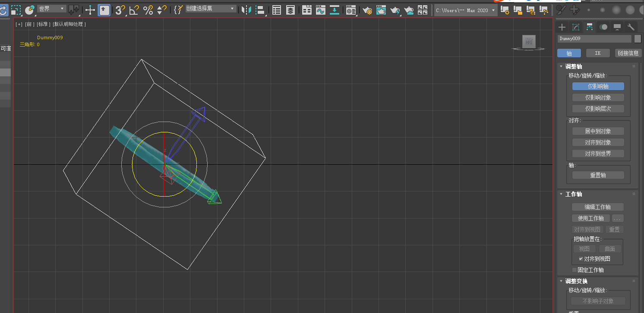Click the 对齐到世界 button

coord(598,153)
